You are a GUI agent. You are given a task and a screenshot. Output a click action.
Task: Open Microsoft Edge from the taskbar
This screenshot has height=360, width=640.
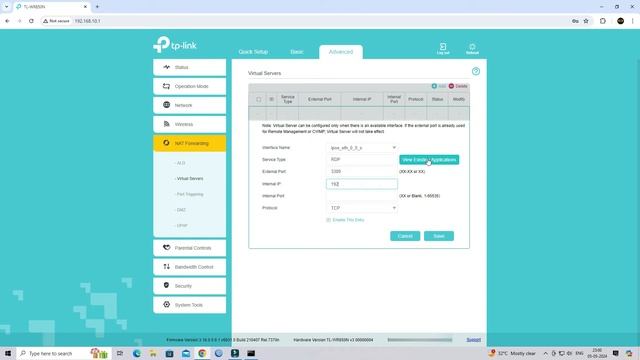click(136, 353)
